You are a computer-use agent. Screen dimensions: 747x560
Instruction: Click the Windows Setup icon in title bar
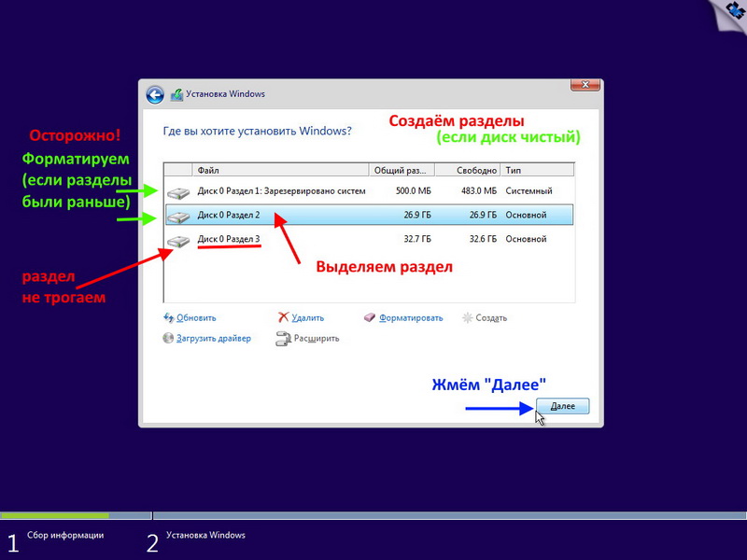click(x=176, y=94)
